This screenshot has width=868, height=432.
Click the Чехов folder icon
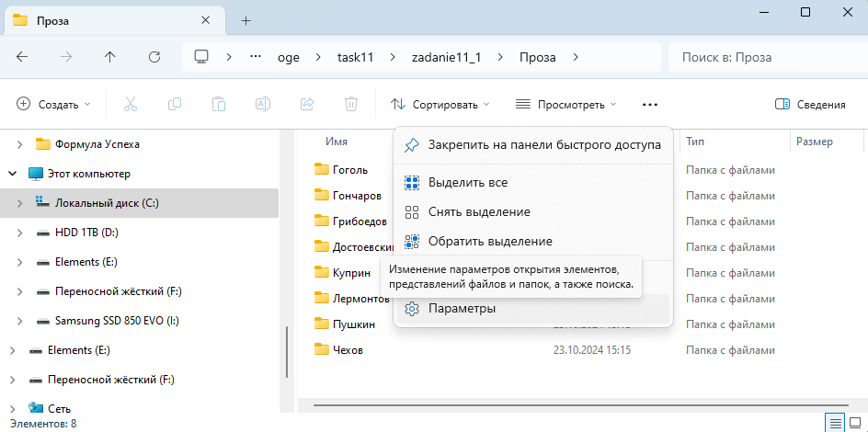322,349
